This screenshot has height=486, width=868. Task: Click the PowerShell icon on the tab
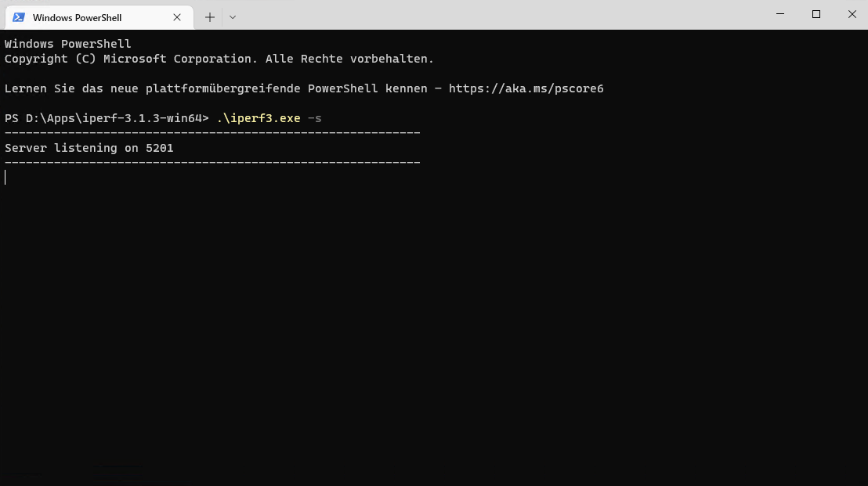pyautogui.click(x=19, y=17)
